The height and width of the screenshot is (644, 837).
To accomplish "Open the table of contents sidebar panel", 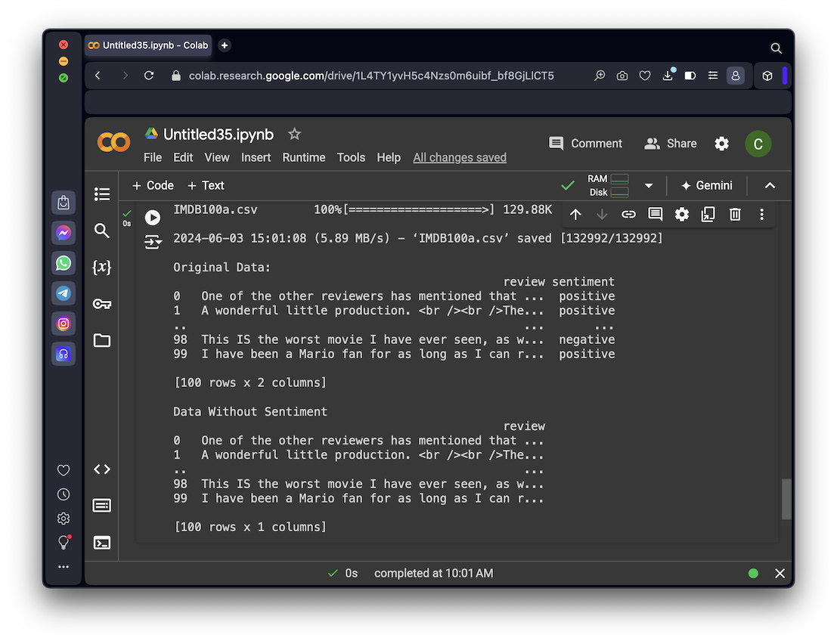I will [x=102, y=194].
